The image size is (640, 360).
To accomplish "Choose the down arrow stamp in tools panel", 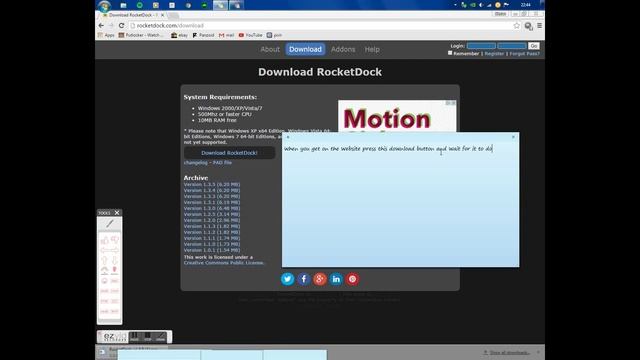I will pos(115,260).
